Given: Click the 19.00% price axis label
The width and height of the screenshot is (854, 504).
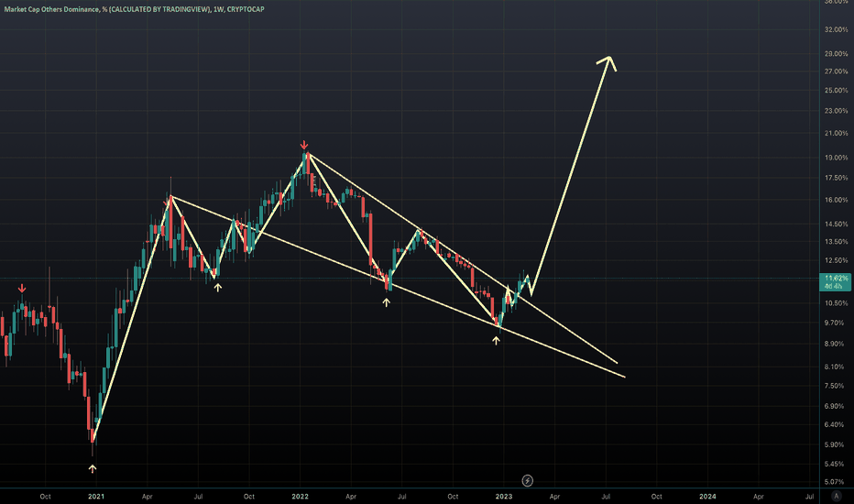Looking at the screenshot, I should point(836,158).
